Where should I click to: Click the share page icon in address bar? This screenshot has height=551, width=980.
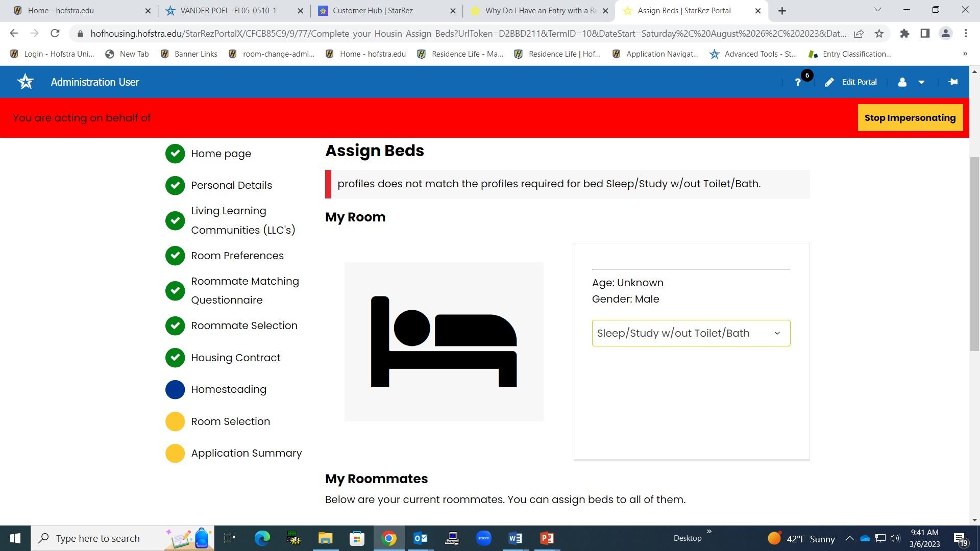tap(859, 34)
